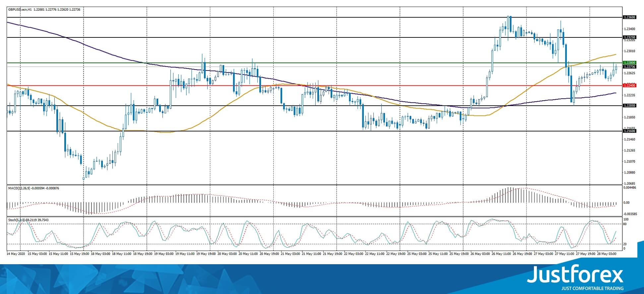This screenshot has height=294, width=644.
Task: Click the 25 May 11:00 time label
Action: [x=438, y=254]
